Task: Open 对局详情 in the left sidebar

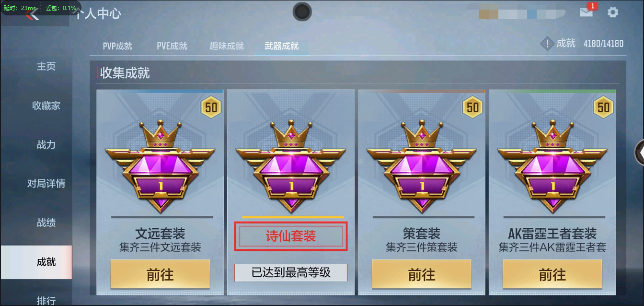Action: (46, 183)
